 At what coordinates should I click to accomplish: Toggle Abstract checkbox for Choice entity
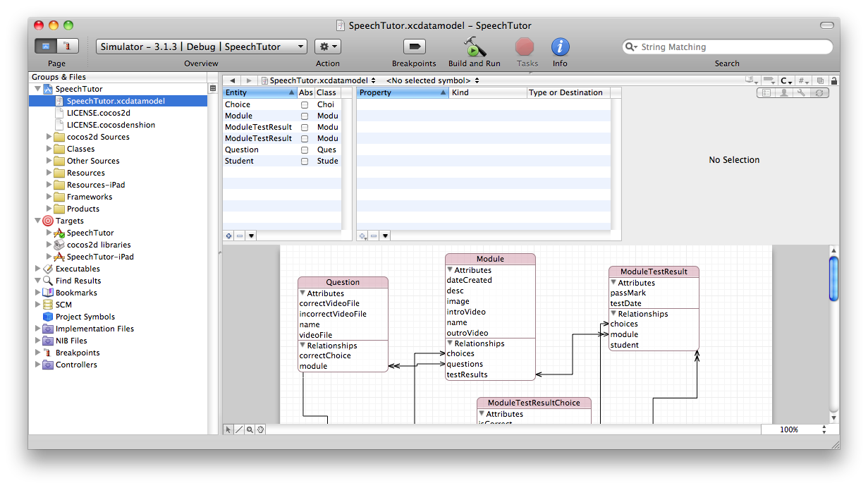click(x=305, y=105)
